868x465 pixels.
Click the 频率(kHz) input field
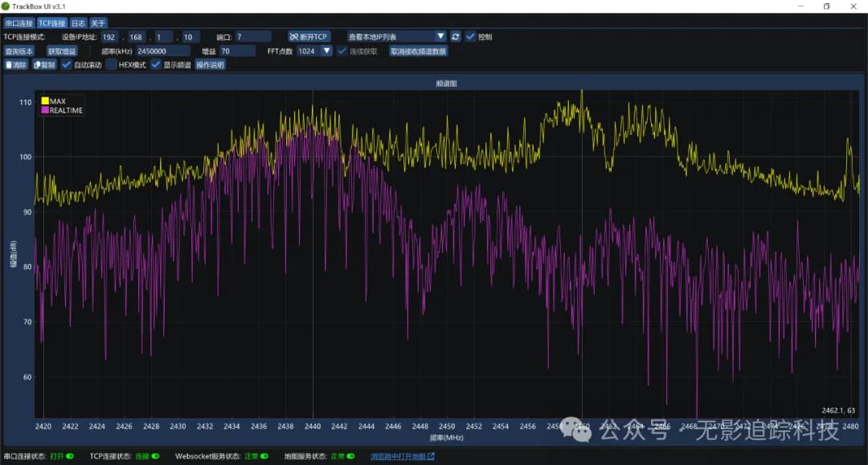click(162, 51)
